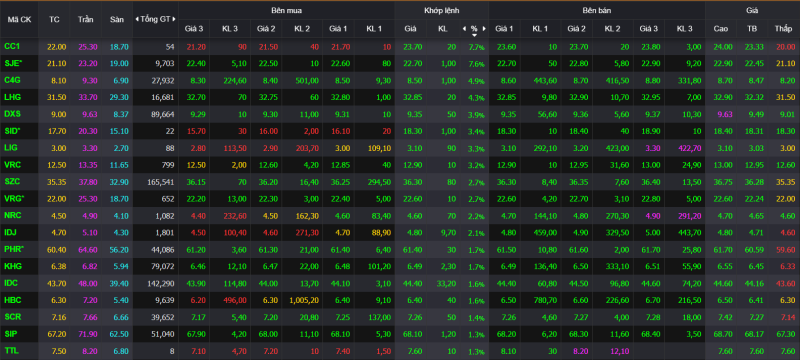800x360 pixels.
Task: Click IDC total value 142,290
Action: [160, 284]
